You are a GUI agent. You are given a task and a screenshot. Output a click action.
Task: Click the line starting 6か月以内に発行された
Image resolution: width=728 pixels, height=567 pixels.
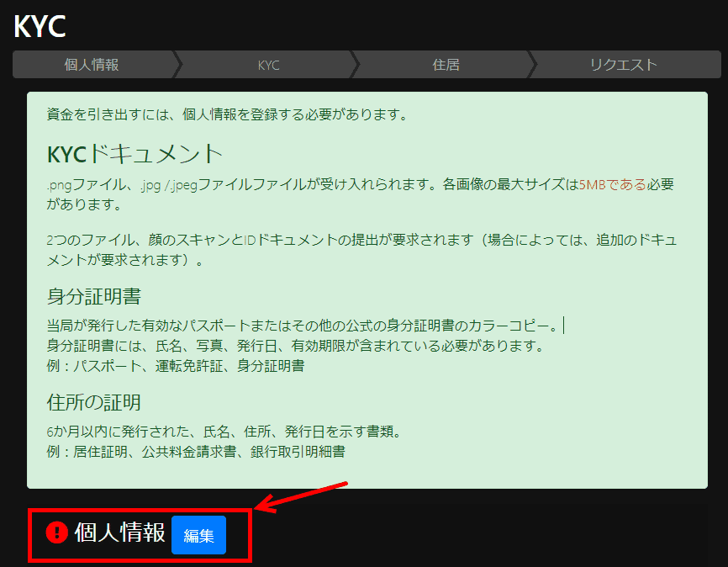pos(224,432)
